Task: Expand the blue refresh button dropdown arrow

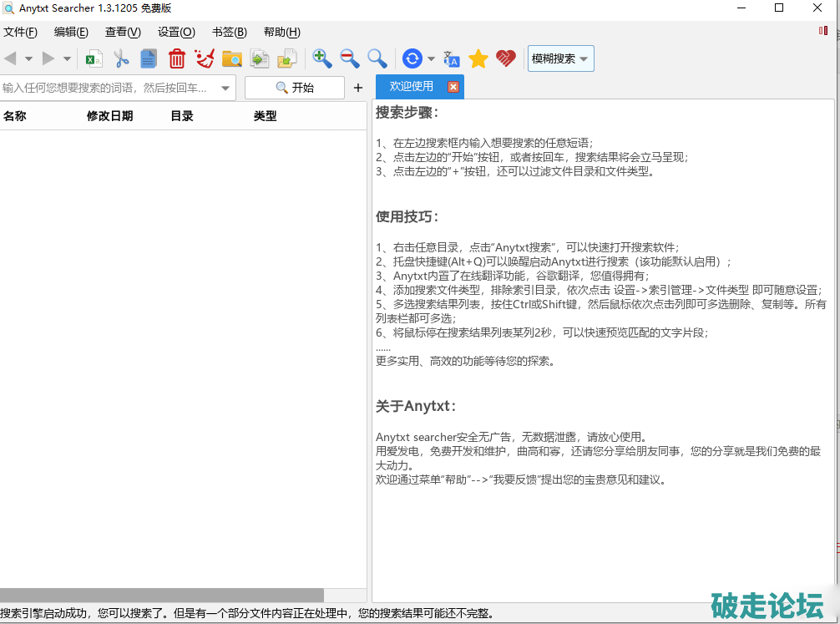Action: pos(431,58)
